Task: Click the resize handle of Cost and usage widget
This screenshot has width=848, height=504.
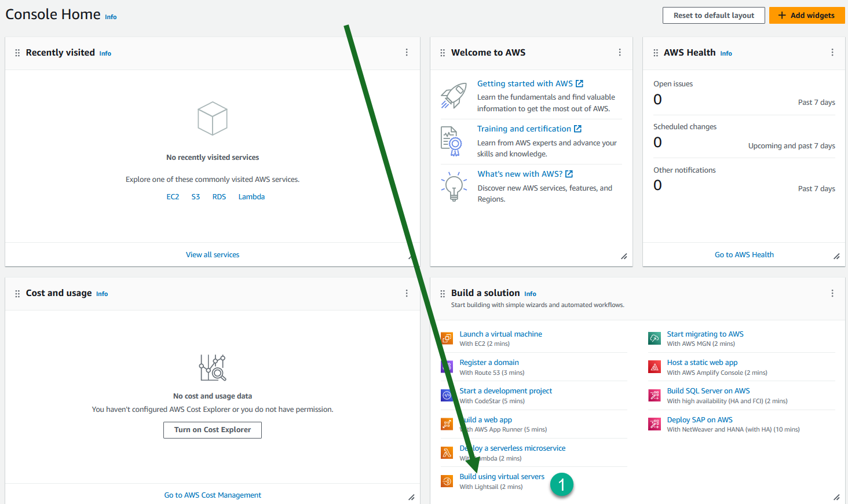Action: 411,497
